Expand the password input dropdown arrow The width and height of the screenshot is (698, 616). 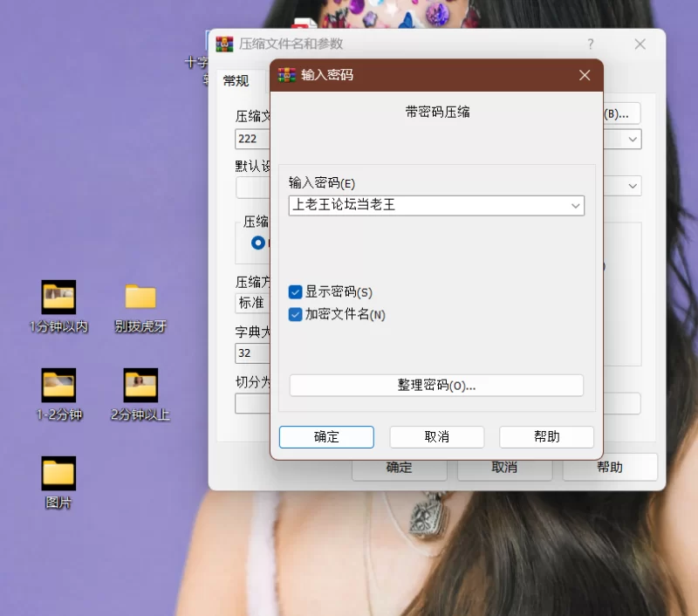(575, 206)
